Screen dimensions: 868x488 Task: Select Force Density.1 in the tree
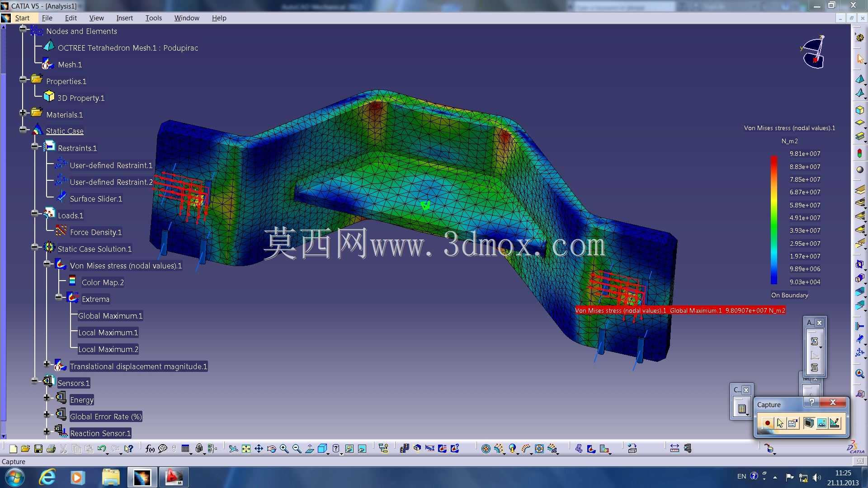[96, 232]
